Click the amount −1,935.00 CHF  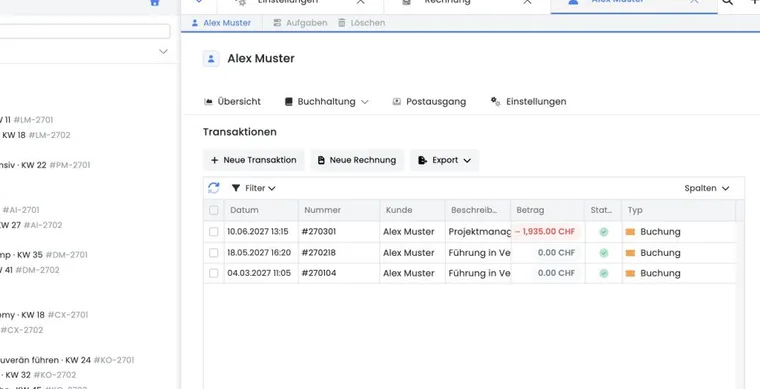pyautogui.click(x=545, y=232)
